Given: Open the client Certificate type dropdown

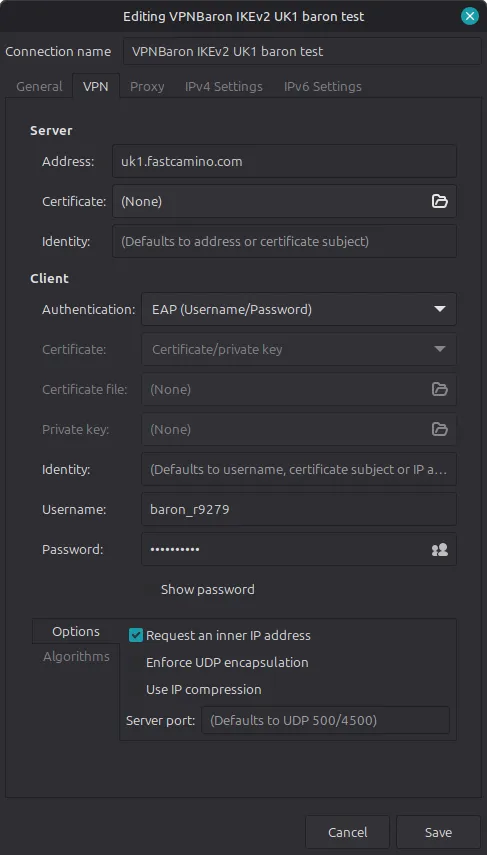Looking at the screenshot, I should pyautogui.click(x=299, y=349).
